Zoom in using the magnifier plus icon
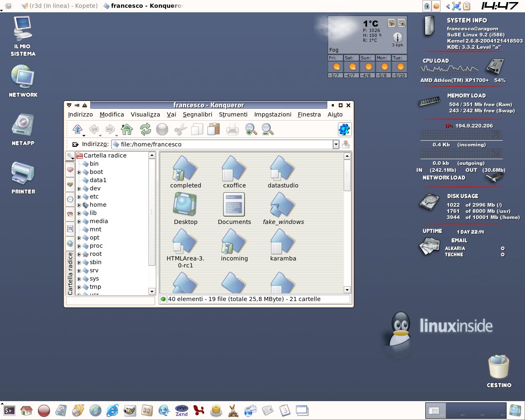 tap(251, 129)
